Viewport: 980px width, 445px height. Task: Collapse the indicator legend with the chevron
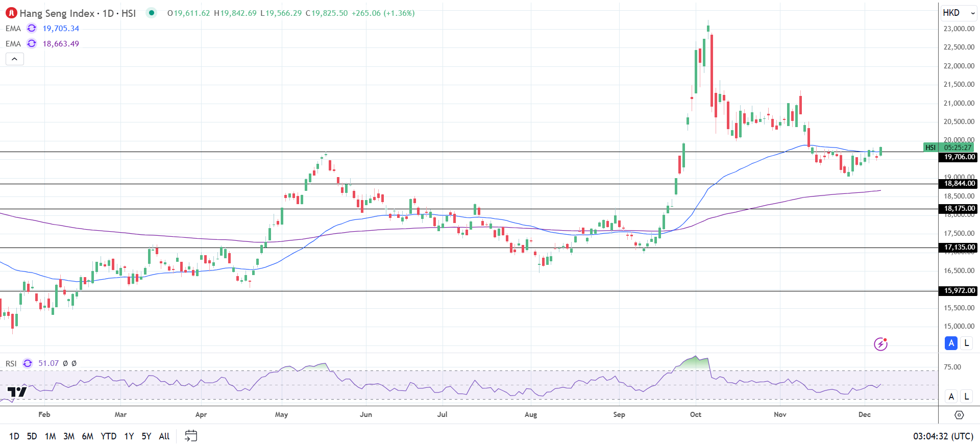[x=15, y=59]
